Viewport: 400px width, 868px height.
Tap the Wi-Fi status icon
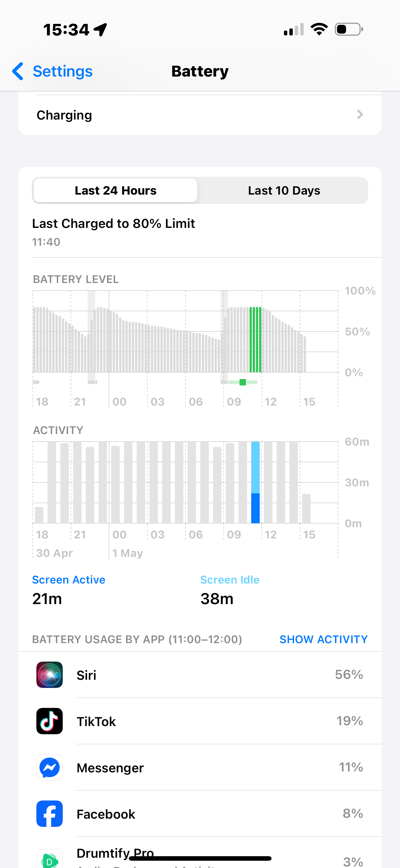coord(319,29)
